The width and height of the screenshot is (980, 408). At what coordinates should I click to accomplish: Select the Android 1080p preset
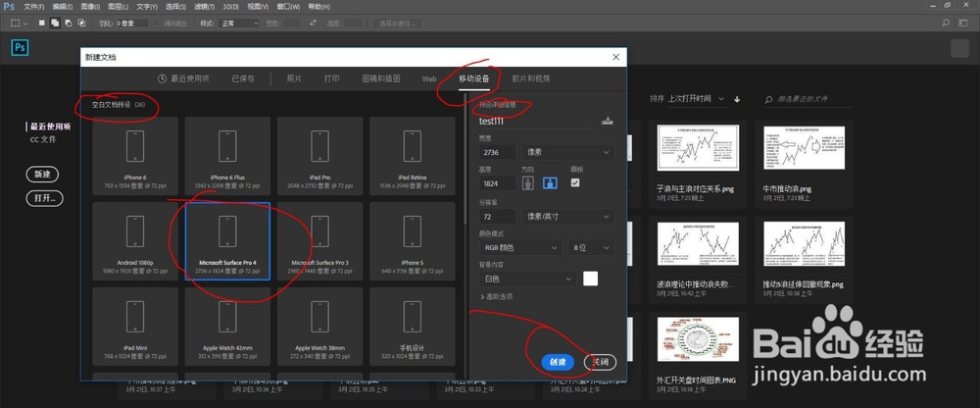click(x=135, y=241)
